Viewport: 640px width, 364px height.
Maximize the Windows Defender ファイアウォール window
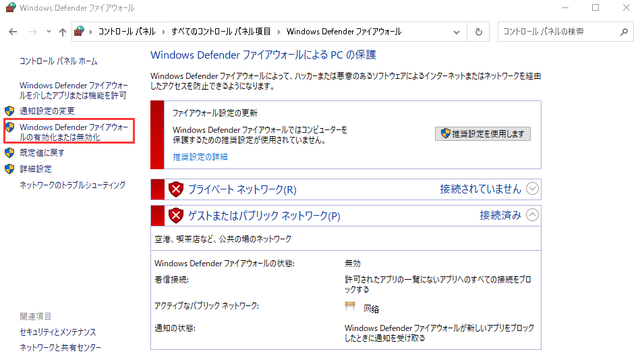595,8
